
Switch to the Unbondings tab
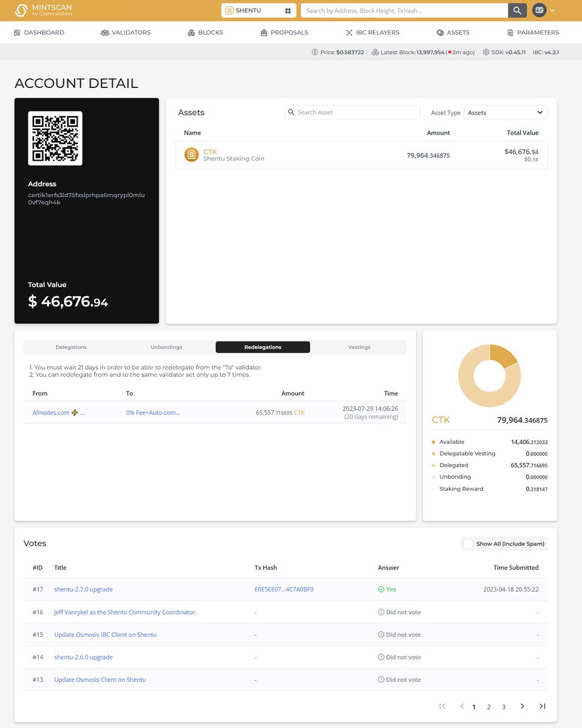[x=166, y=347]
